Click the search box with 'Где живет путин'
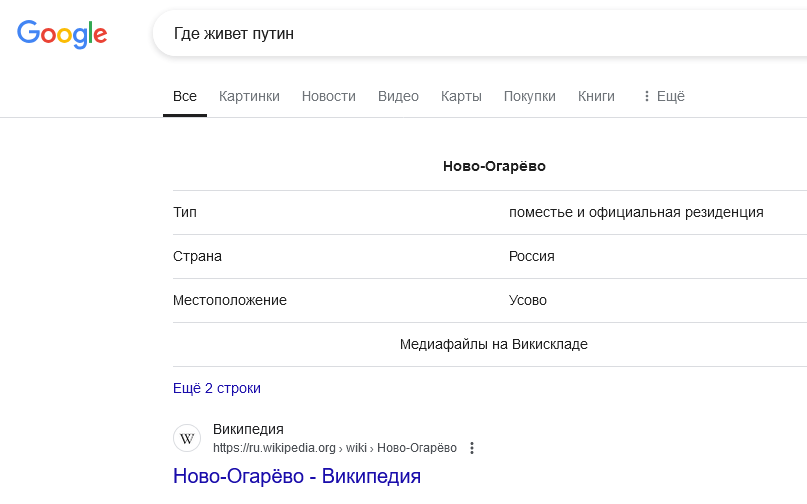This screenshot has width=807, height=504. click(480, 33)
